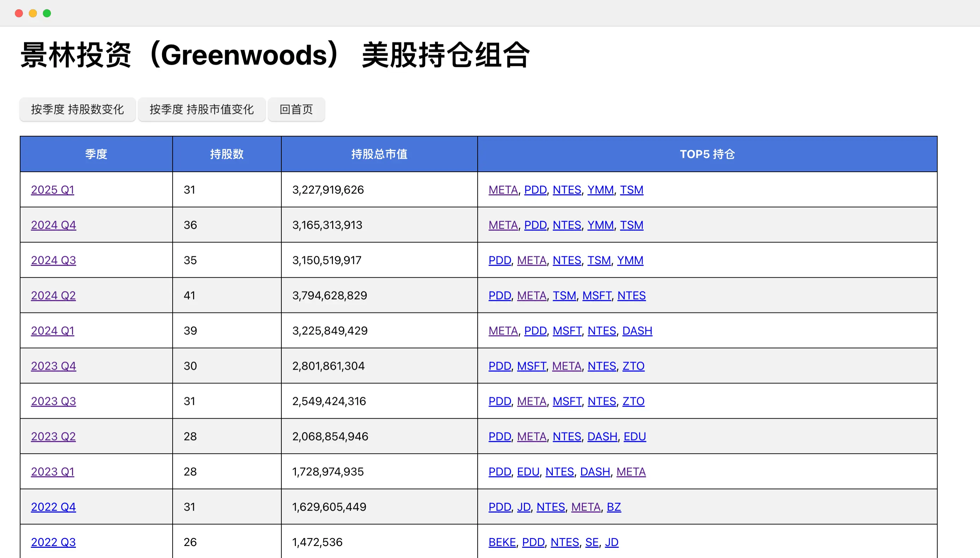Viewport: 980px width, 558px height.
Task: Open the 2024 Q1 quarter link
Action: (53, 331)
